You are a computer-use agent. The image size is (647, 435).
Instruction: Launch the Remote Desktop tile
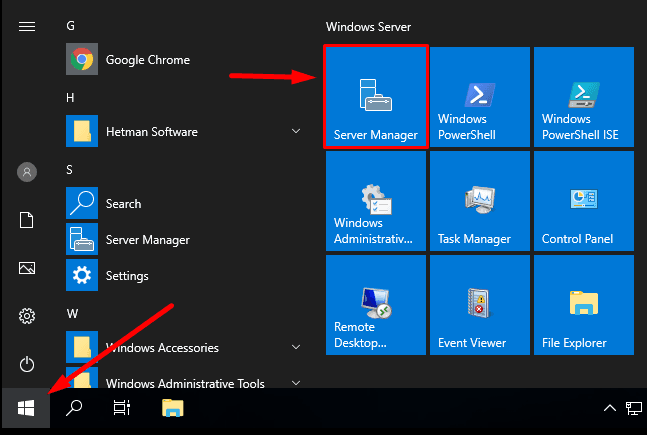pyautogui.click(x=376, y=305)
